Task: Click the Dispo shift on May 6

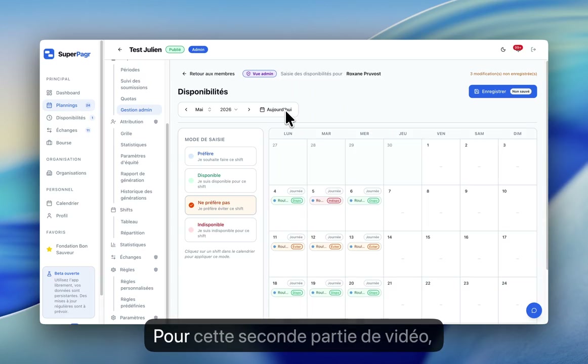Action: [x=364, y=201]
